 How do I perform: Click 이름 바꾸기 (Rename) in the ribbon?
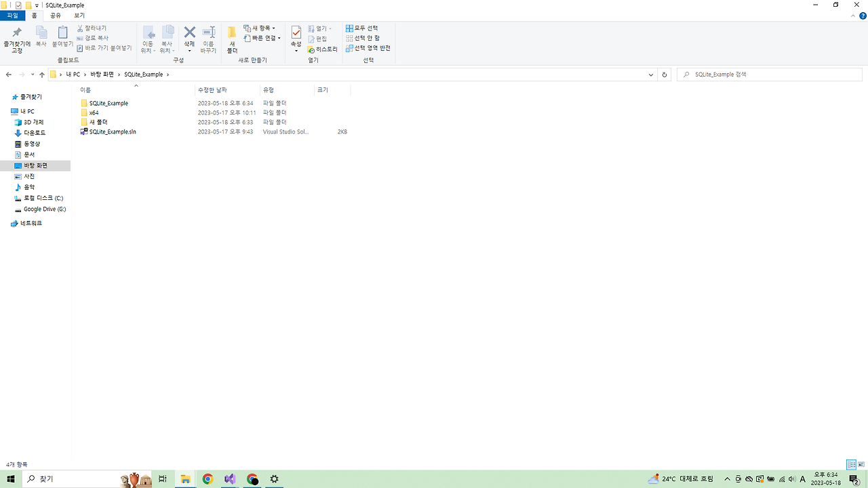click(209, 40)
